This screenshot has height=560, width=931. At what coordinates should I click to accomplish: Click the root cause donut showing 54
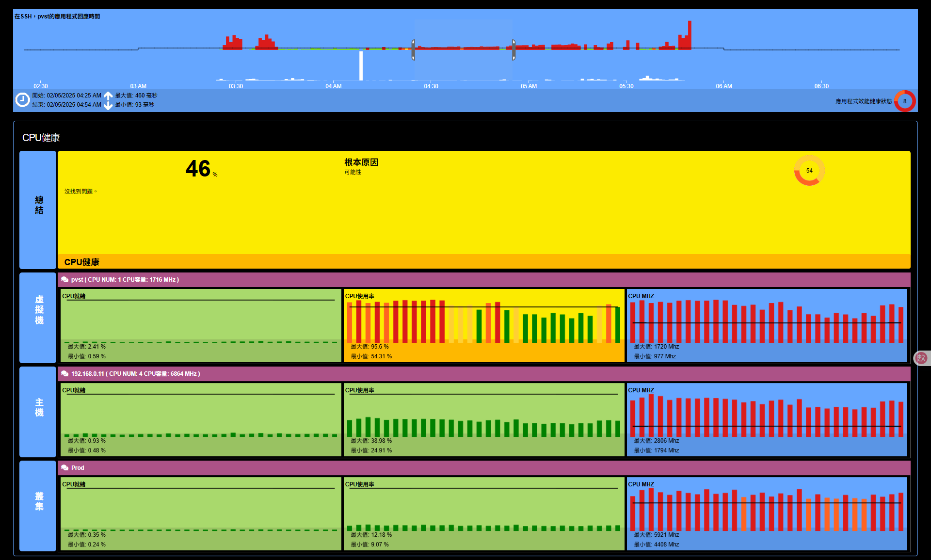[x=809, y=171]
